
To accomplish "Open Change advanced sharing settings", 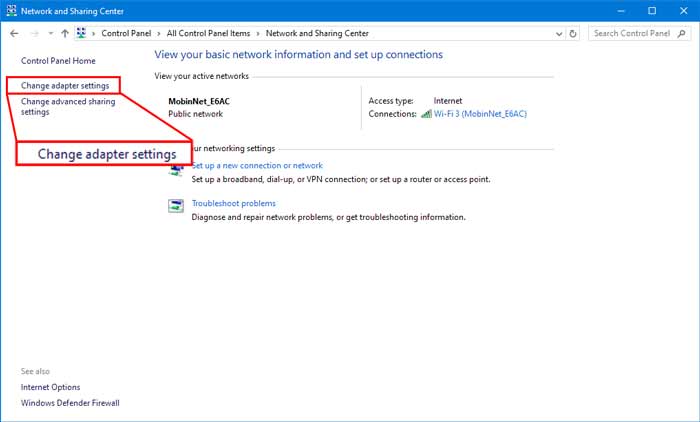I will [x=68, y=107].
